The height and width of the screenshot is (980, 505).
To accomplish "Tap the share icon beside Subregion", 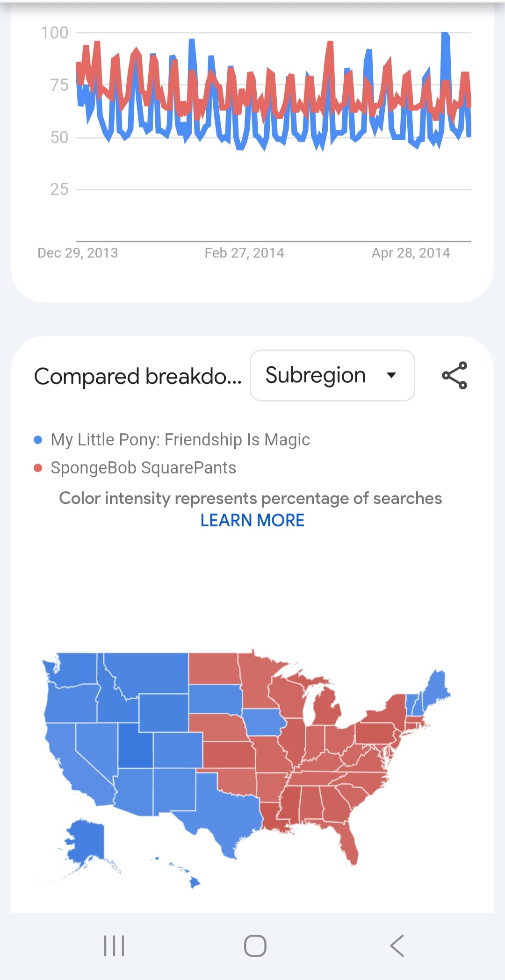I will coord(454,375).
